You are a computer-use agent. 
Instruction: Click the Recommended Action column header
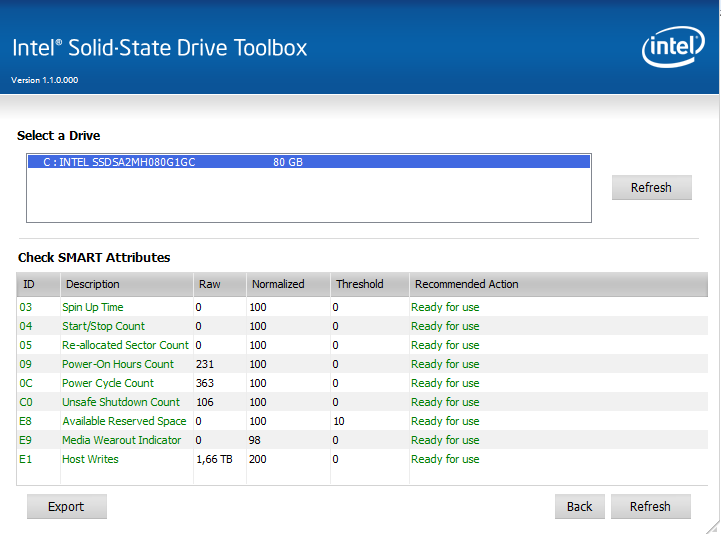click(558, 284)
